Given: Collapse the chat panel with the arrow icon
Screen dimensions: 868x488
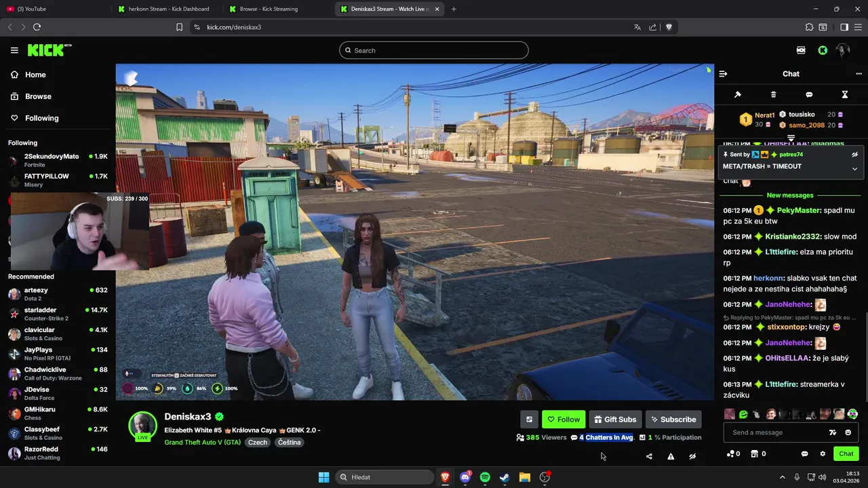Looking at the screenshot, I should tap(723, 74).
